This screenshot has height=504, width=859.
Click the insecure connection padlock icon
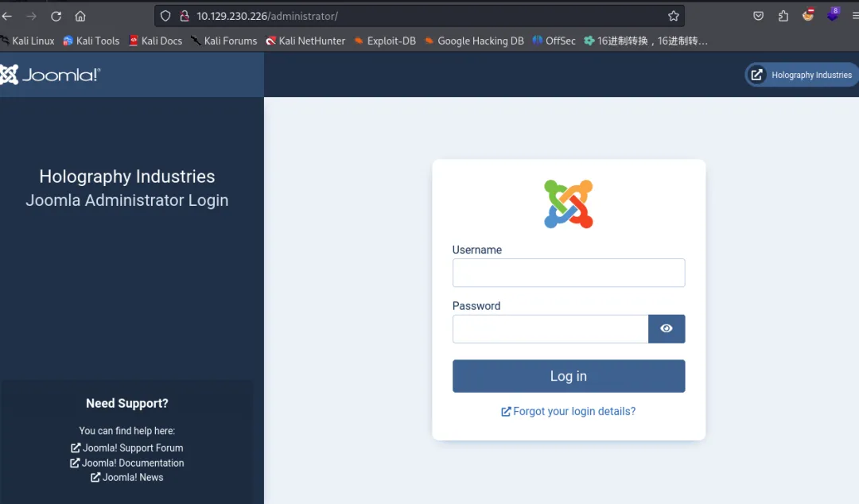point(185,17)
